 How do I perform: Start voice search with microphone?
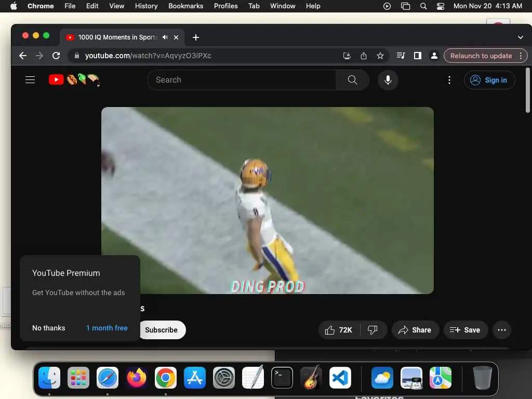388,80
